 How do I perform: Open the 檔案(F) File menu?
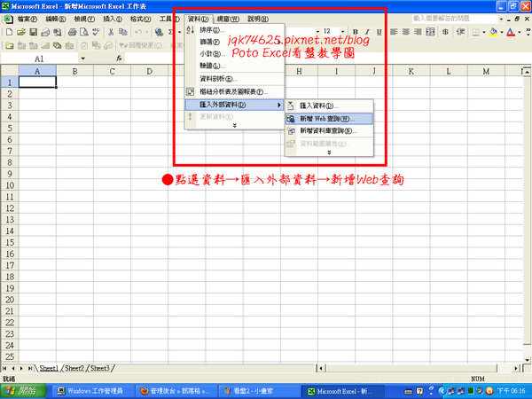click(x=27, y=19)
